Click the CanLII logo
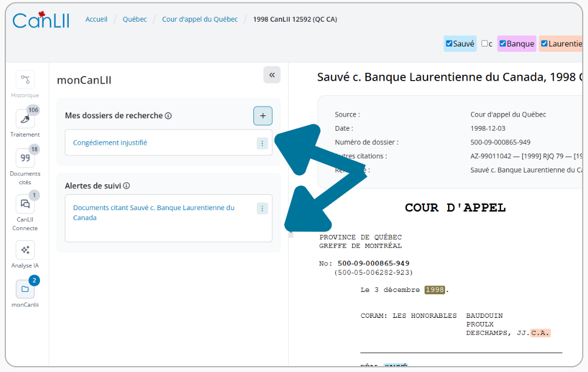 [41, 20]
